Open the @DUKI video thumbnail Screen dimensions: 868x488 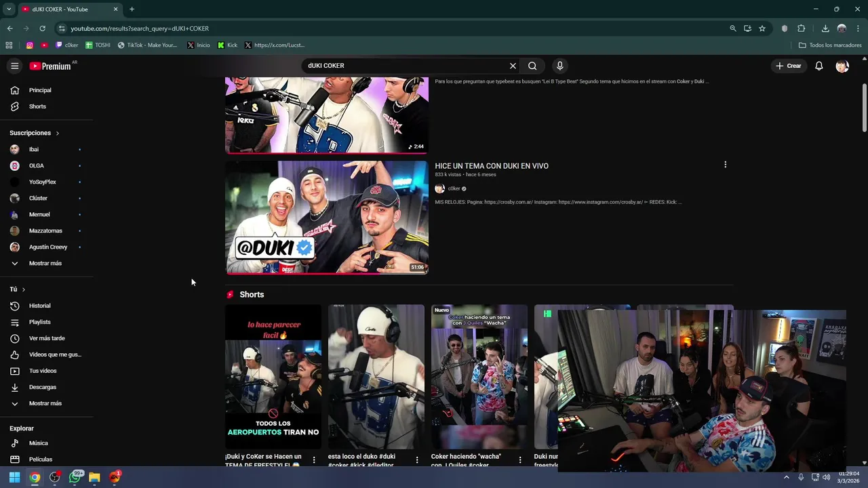tap(327, 218)
